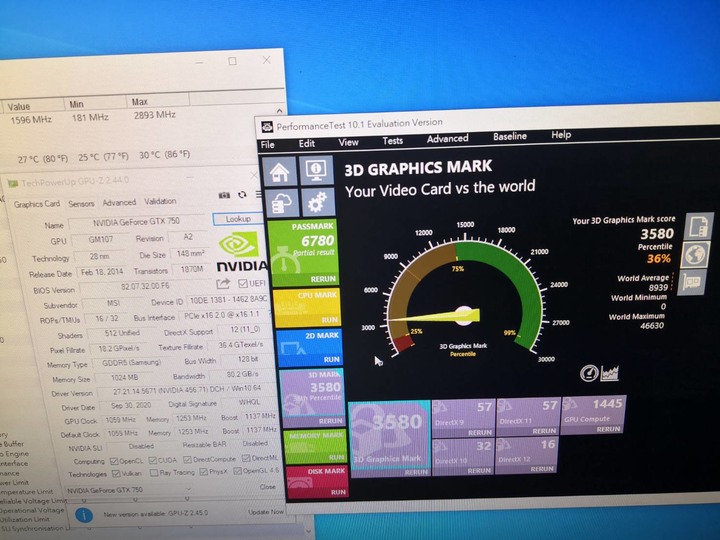Open the System Information monitor icon
Screen dimensions: 720x540
[x=316, y=170]
